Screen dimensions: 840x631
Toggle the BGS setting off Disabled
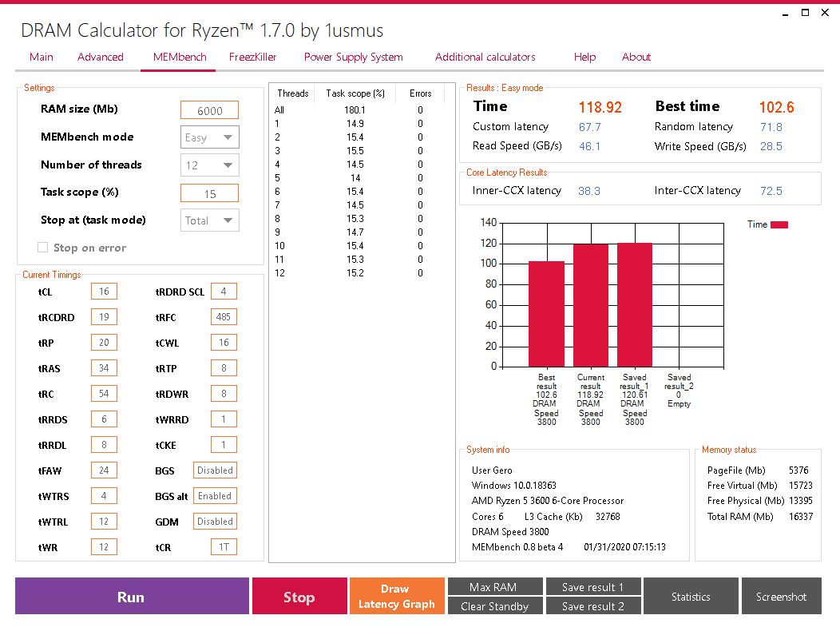(x=215, y=470)
